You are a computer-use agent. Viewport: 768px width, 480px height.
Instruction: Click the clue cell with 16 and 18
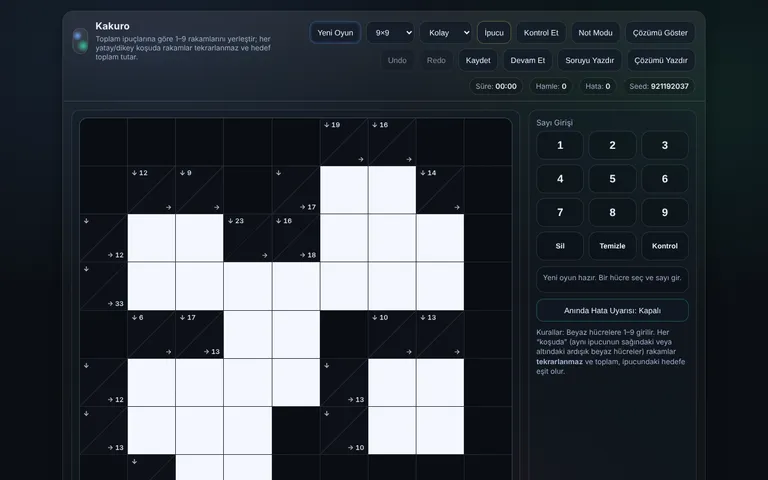coord(295,238)
